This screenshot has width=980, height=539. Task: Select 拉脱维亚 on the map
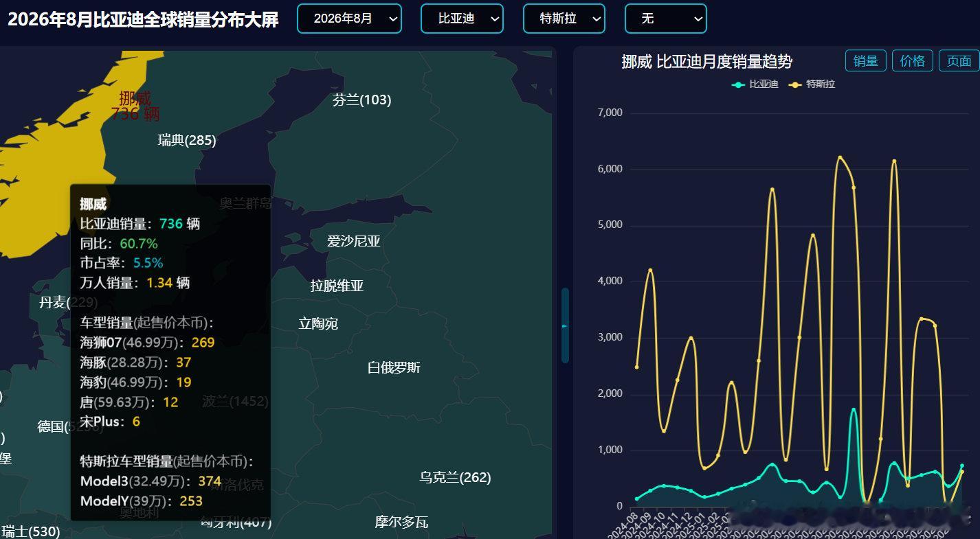337,286
